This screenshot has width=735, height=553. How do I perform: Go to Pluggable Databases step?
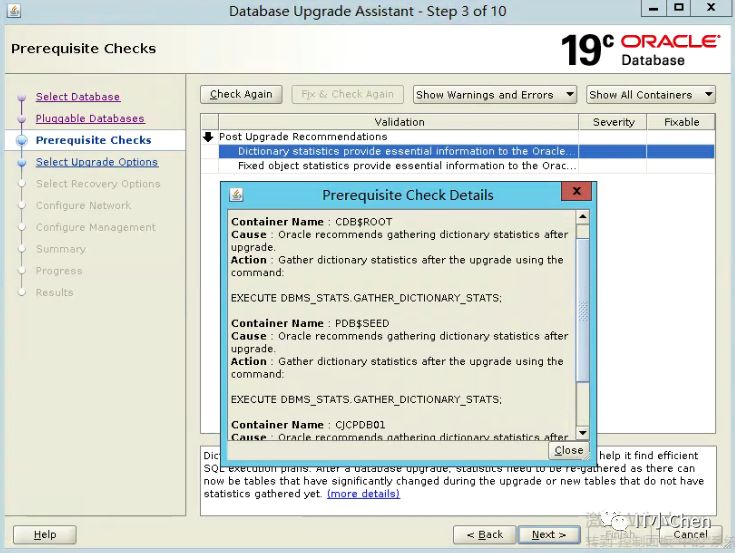click(x=90, y=118)
